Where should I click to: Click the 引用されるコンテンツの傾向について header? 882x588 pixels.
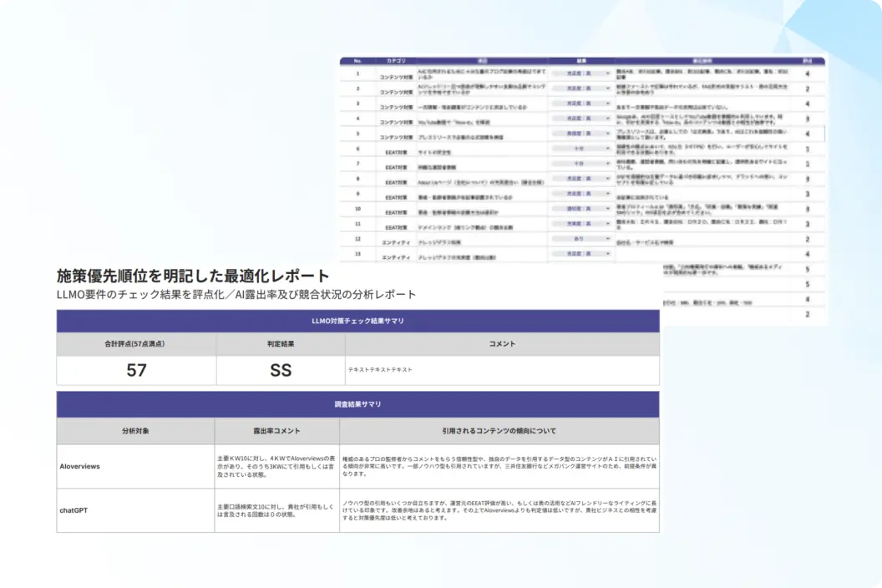(499, 431)
